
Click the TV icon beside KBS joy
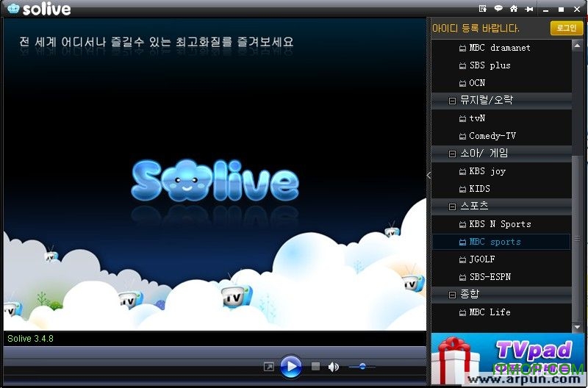pos(463,172)
